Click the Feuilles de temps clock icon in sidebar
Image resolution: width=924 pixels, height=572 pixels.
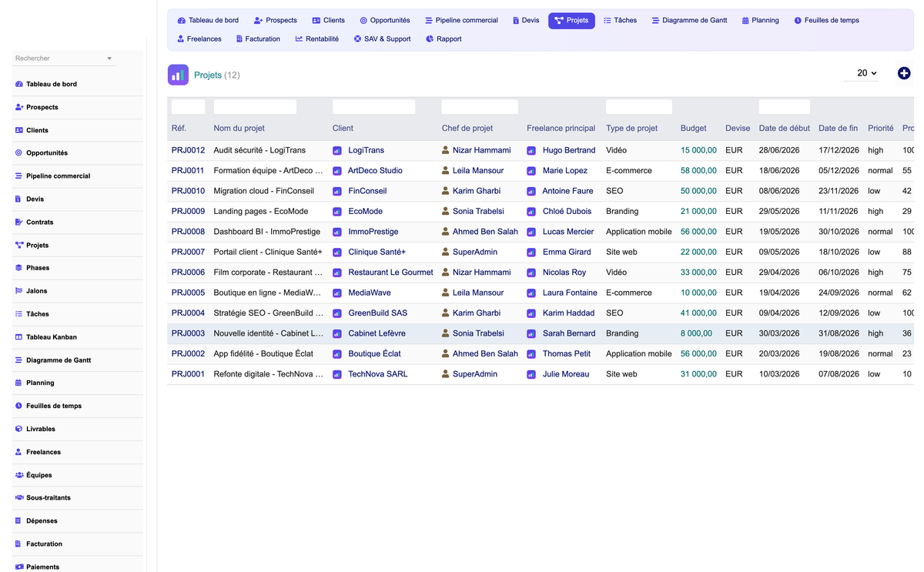pos(19,406)
